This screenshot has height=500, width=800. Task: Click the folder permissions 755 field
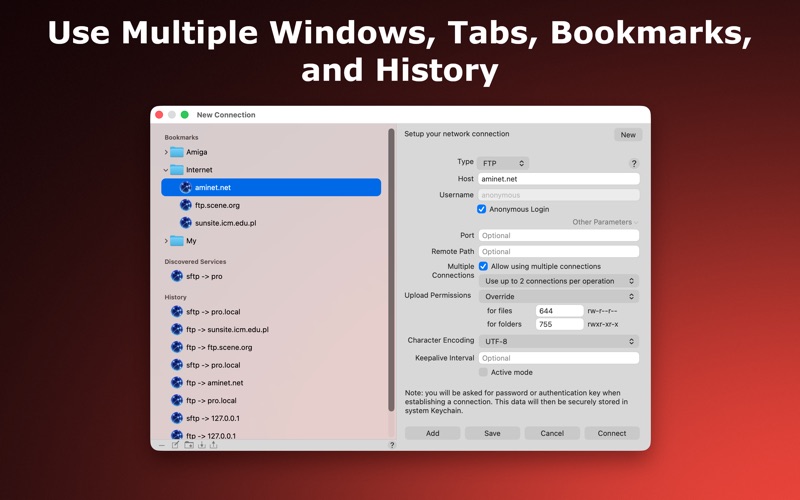(x=560, y=324)
